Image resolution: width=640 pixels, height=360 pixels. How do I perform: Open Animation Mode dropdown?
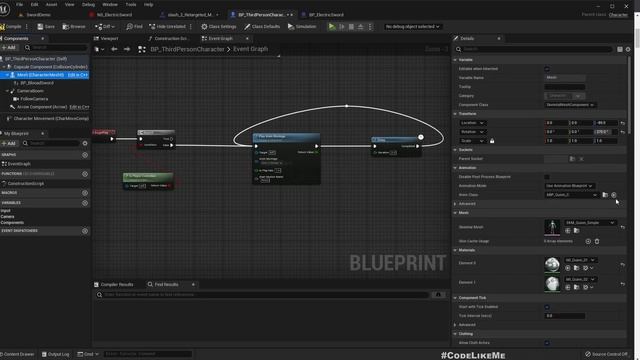pyautogui.click(x=569, y=186)
